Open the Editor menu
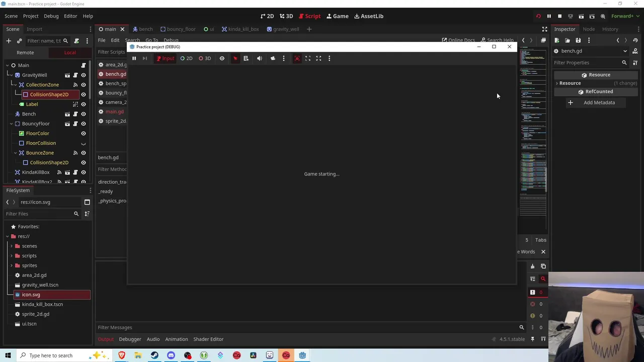The image size is (644, 362). point(70,16)
